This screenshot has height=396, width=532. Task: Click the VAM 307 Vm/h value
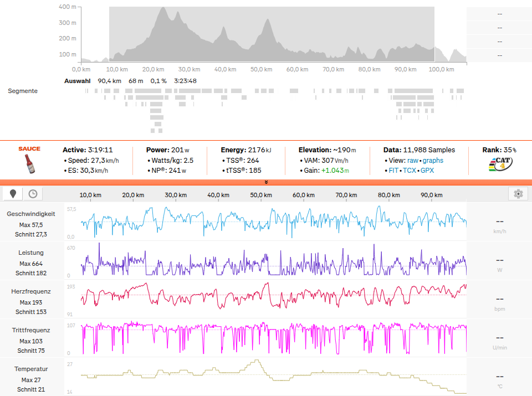click(335, 161)
